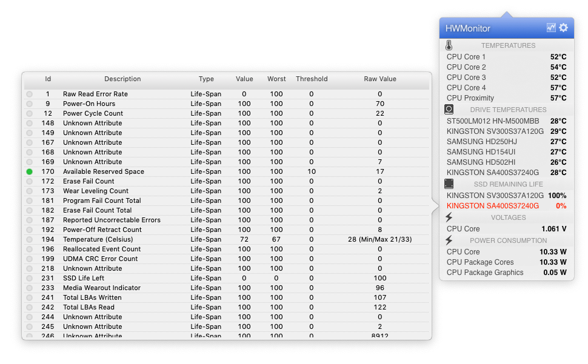Click the status dot for Total LBAs Read
588x364 pixels.
(x=29, y=307)
